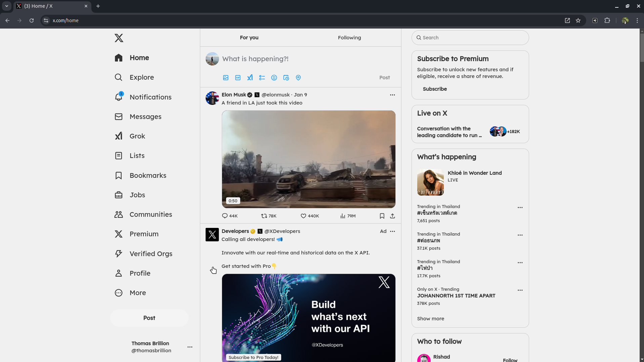Click the Search field

470,38
